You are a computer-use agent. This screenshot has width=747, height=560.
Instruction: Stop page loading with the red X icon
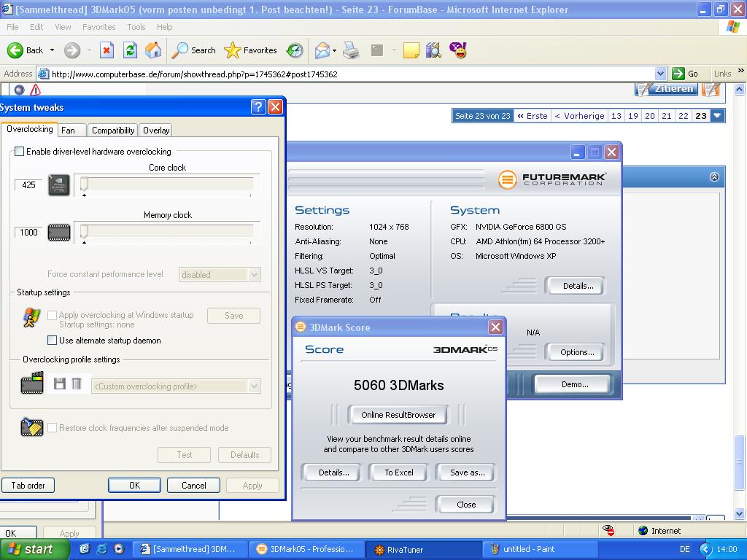pos(107,50)
